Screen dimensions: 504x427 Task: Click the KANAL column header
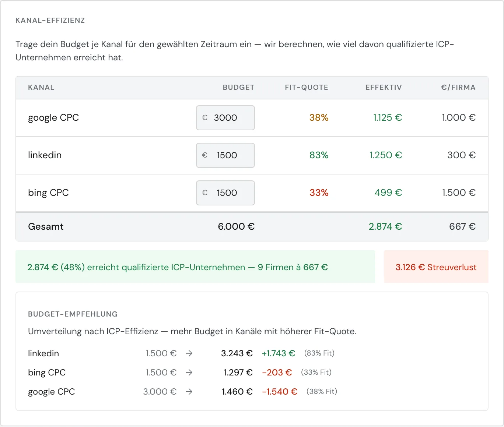tap(41, 88)
